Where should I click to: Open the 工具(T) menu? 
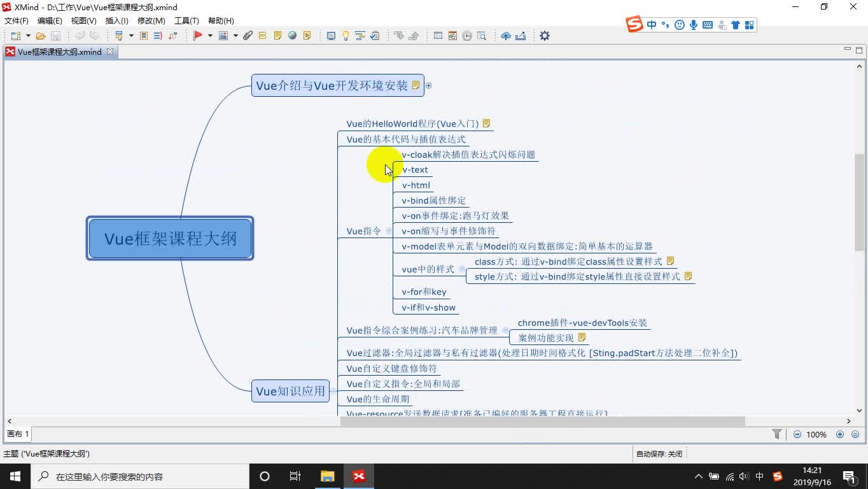186,20
